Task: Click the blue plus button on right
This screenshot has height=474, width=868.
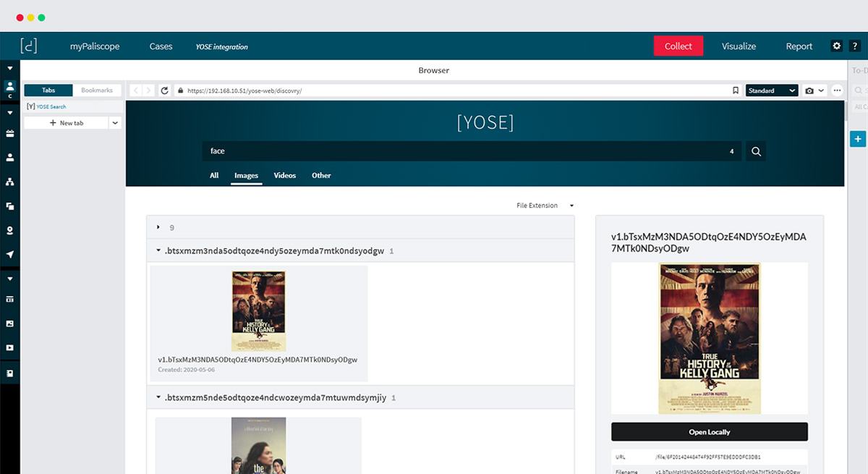Action: coord(858,139)
